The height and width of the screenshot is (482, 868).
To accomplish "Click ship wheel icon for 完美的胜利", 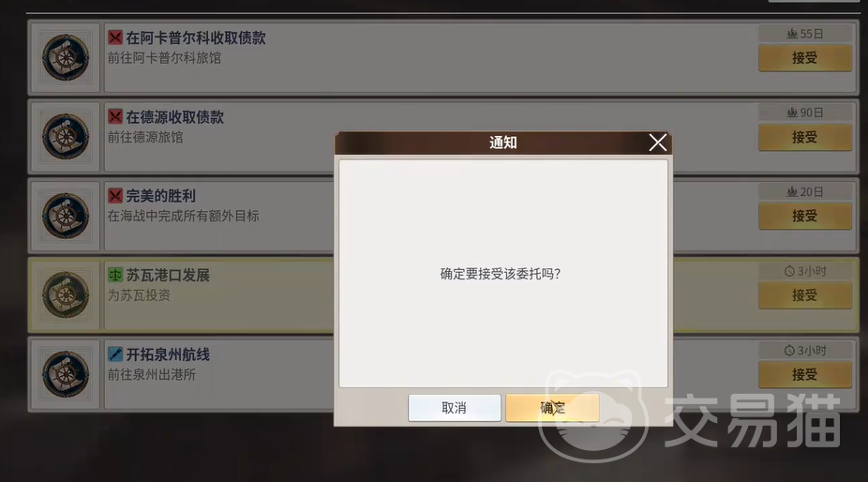I will 66,216.
